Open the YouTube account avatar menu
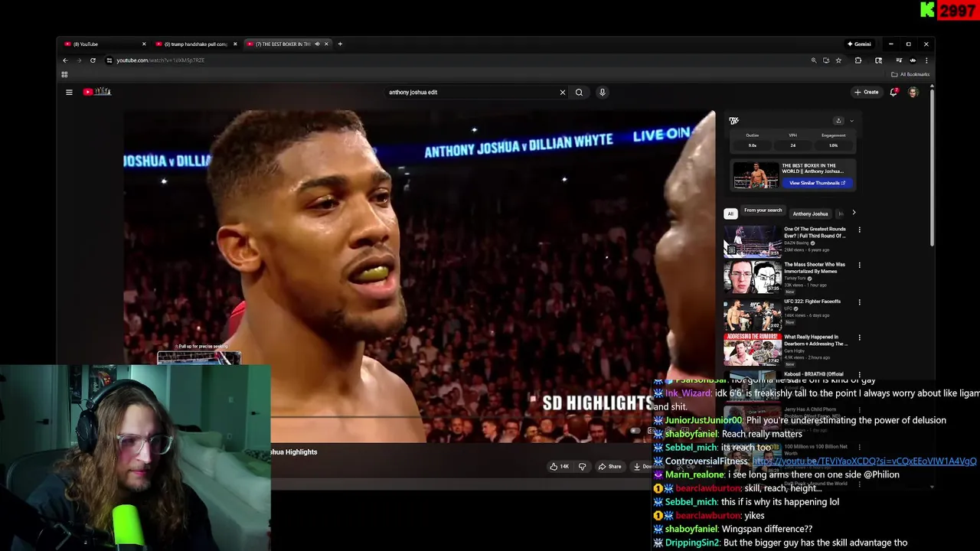This screenshot has width=980, height=551. 913,92
